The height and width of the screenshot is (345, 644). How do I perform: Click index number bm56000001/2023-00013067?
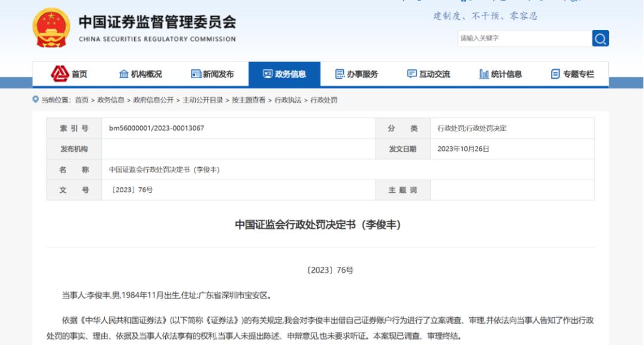pyautogui.click(x=156, y=128)
